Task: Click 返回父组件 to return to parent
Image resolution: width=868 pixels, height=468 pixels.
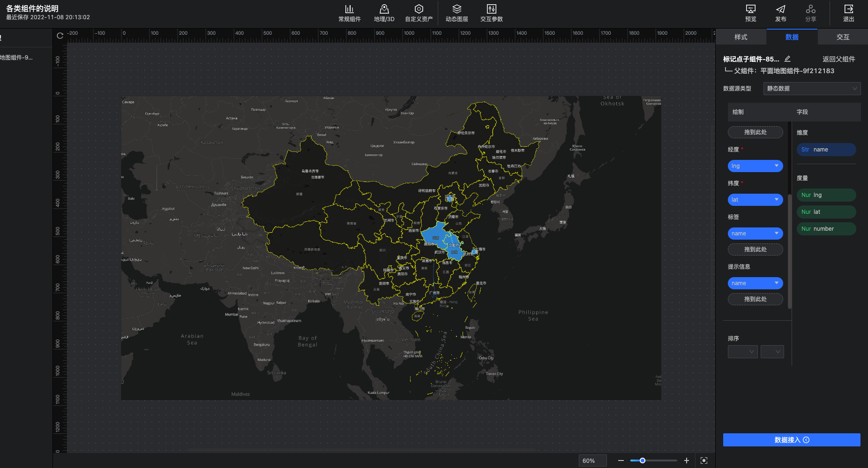Action: pos(838,59)
